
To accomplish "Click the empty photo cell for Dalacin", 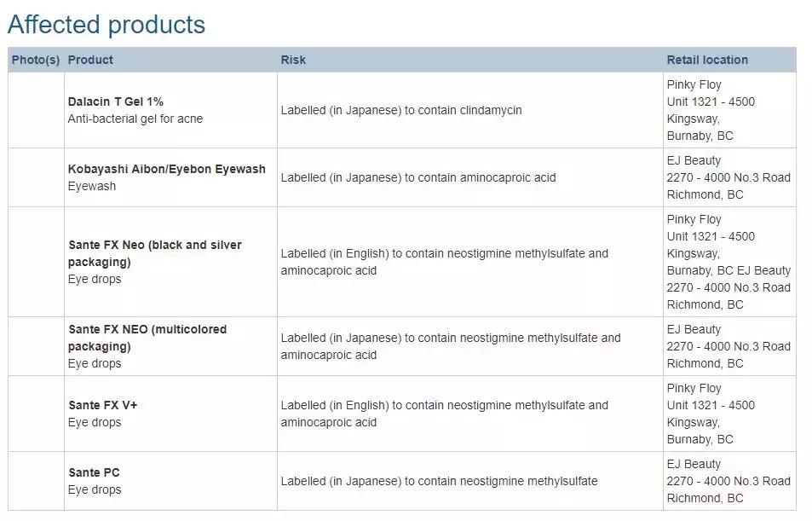I will (x=36, y=110).
